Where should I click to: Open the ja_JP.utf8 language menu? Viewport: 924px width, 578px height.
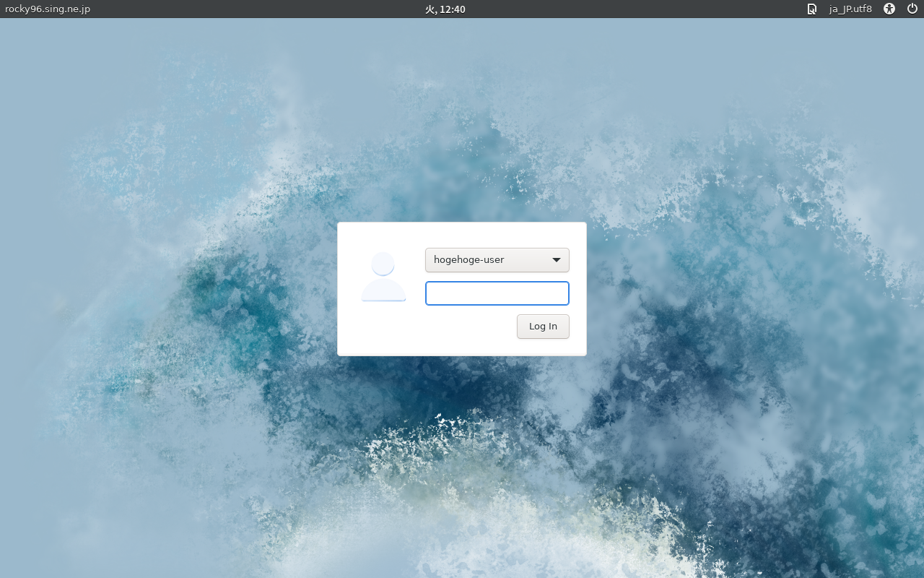(x=850, y=9)
